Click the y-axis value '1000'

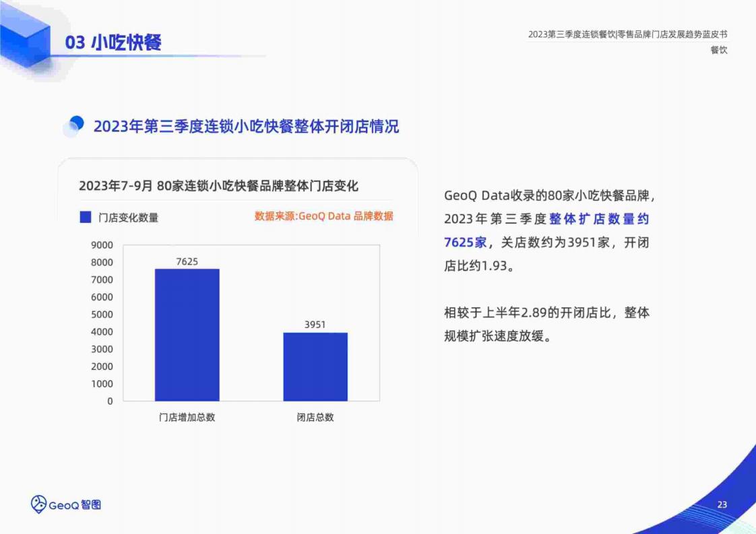click(x=102, y=384)
